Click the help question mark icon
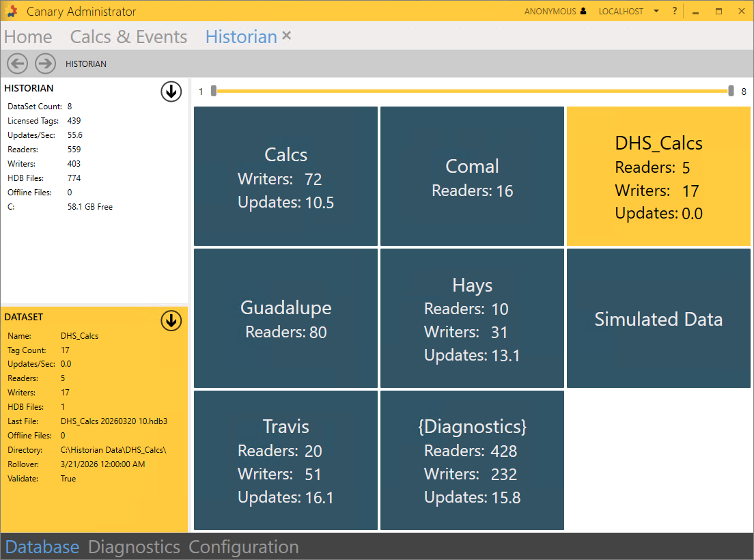This screenshot has height=560, width=754. [675, 11]
